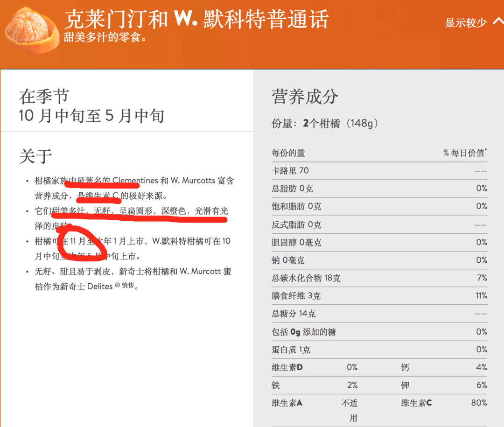Click the 80% value for 维生素C

tap(479, 403)
